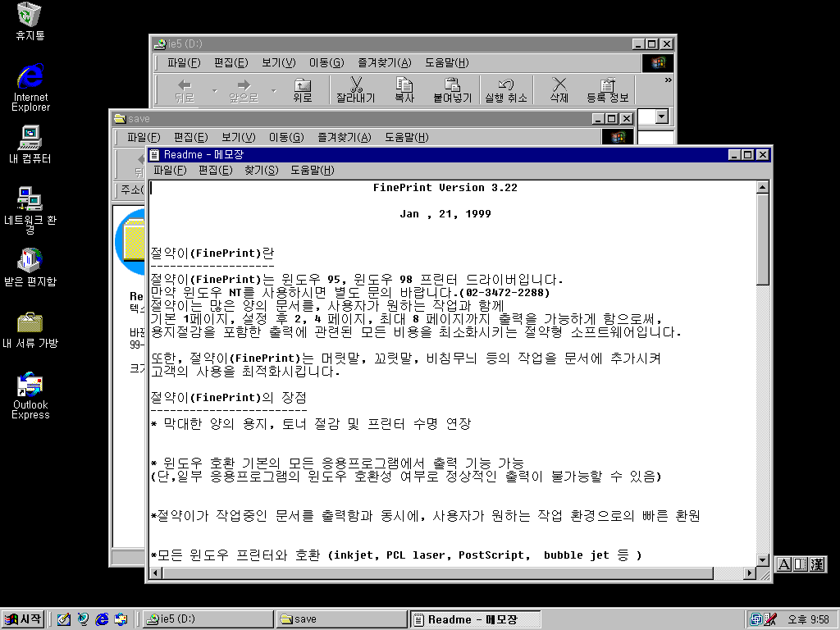
Task: Click the IME 漢 Hanja conversion button
Action: click(817, 564)
